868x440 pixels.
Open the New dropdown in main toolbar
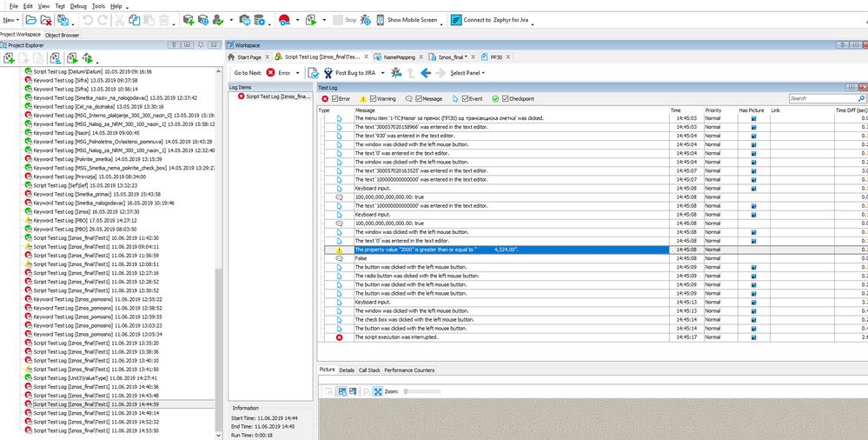coord(11,19)
